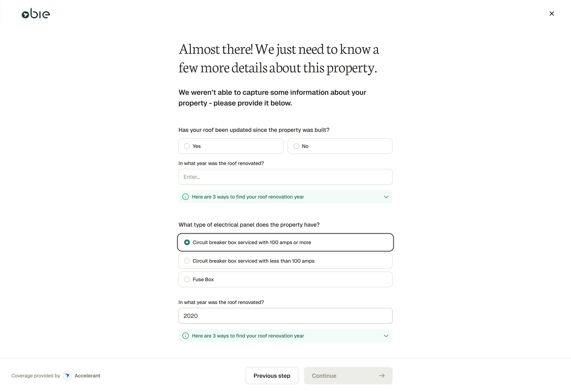Click the Continue button
The height and width of the screenshot is (392, 571).
click(348, 376)
